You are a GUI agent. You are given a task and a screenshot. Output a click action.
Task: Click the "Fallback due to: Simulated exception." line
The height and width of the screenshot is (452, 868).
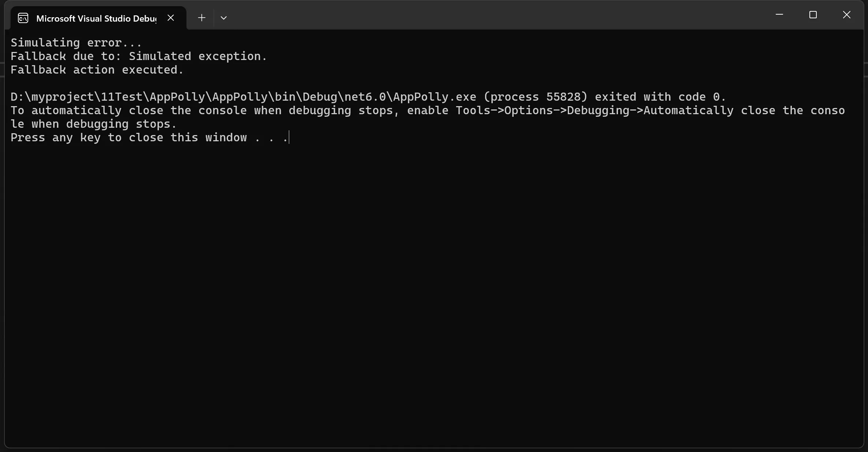(139, 56)
